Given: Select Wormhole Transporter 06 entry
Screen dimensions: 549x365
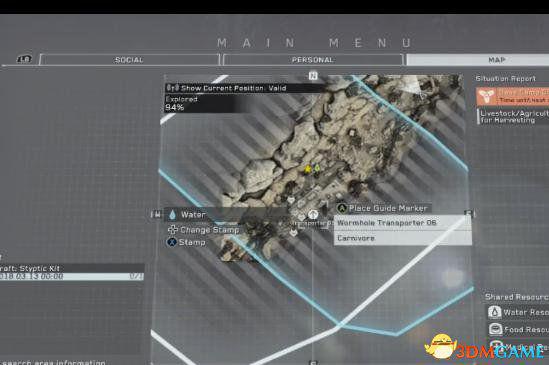Looking at the screenshot, I should click(x=402, y=223).
